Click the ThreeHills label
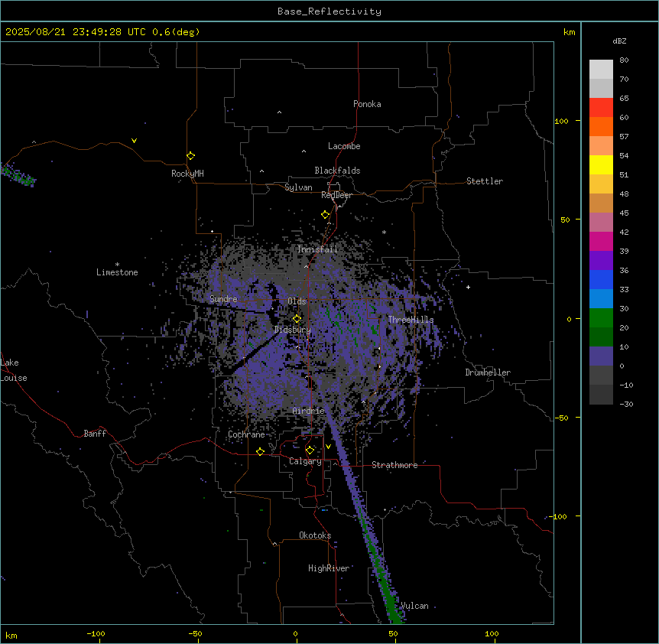This screenshot has height=644, width=659. [411, 320]
